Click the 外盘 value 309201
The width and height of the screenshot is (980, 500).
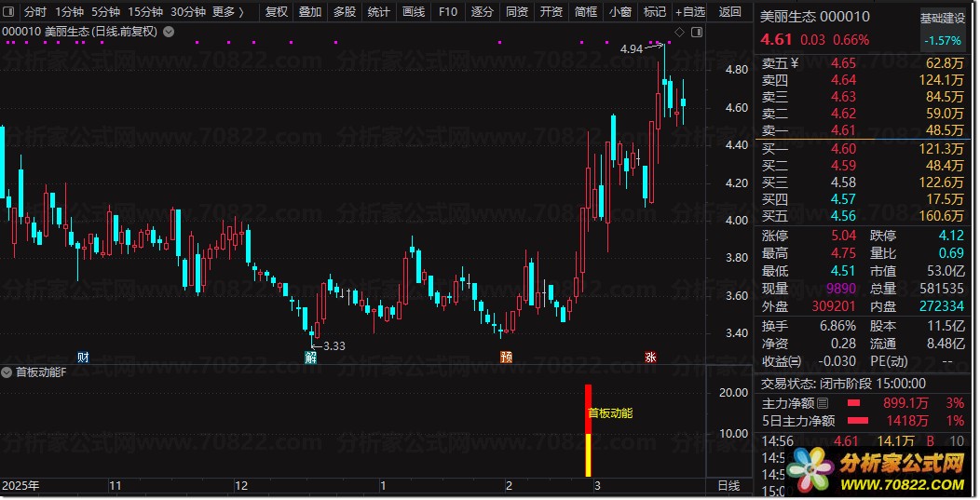833,306
